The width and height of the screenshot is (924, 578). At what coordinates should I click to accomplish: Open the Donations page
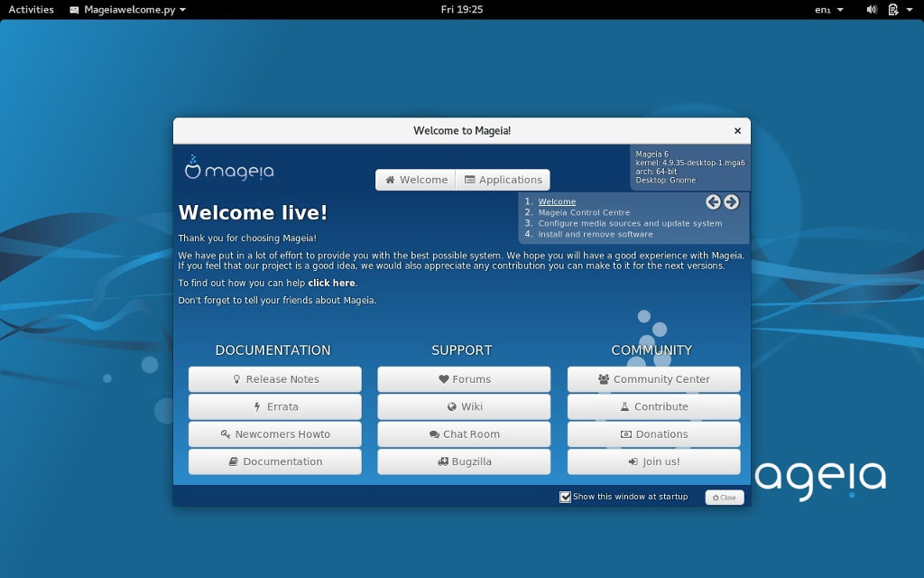(x=653, y=434)
